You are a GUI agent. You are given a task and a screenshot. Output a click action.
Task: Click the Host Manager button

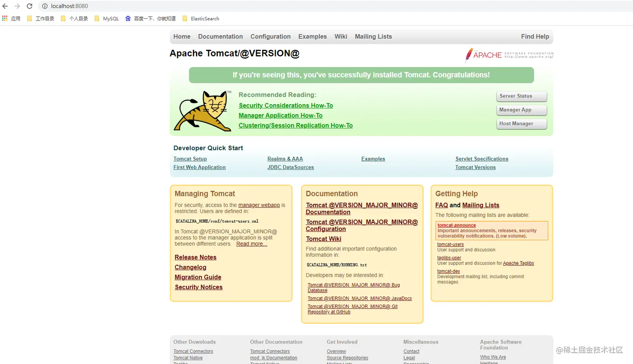(x=522, y=124)
